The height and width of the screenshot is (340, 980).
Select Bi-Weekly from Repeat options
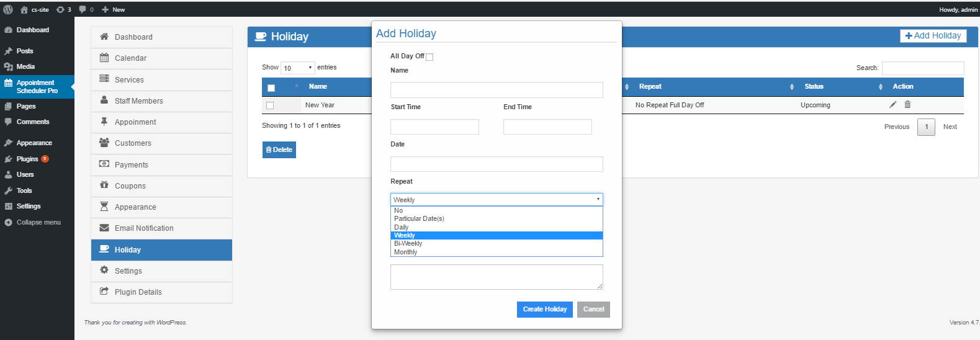coord(408,244)
